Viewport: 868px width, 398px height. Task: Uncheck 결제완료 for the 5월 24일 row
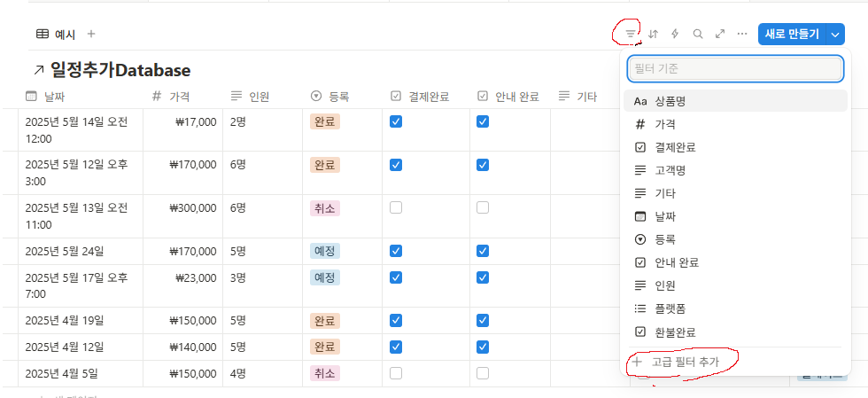[x=395, y=251]
